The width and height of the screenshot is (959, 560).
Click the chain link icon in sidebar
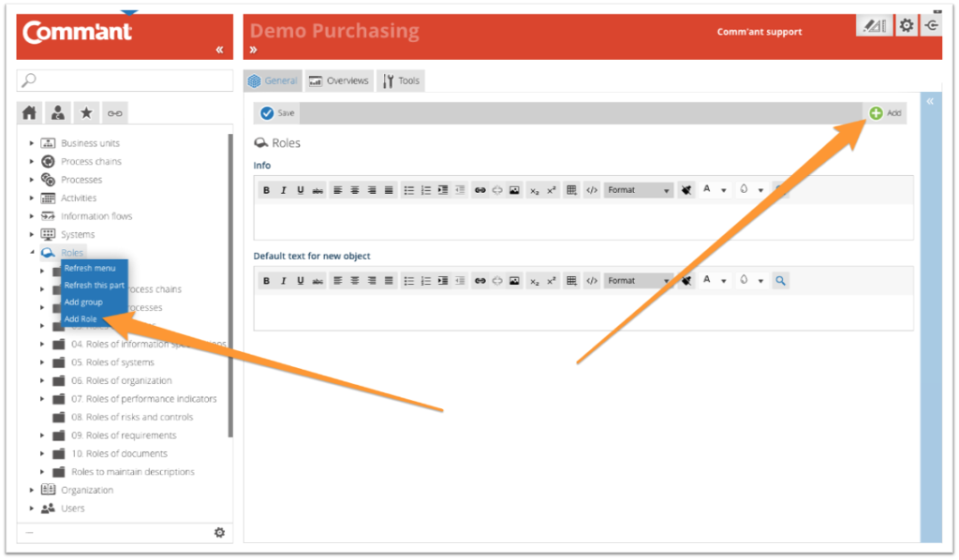click(x=114, y=113)
